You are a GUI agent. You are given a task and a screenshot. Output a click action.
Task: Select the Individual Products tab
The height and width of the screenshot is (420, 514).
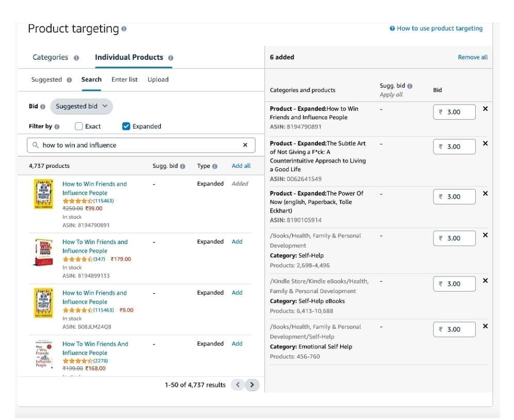click(129, 57)
